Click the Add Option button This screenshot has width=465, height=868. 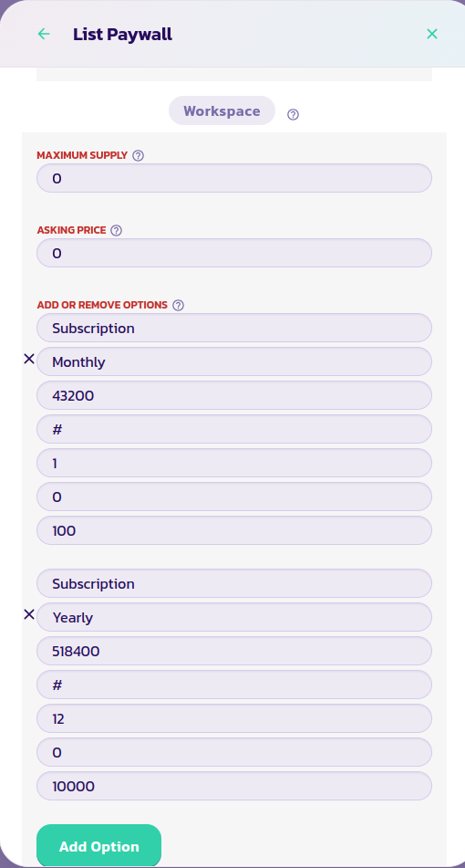coord(99,846)
